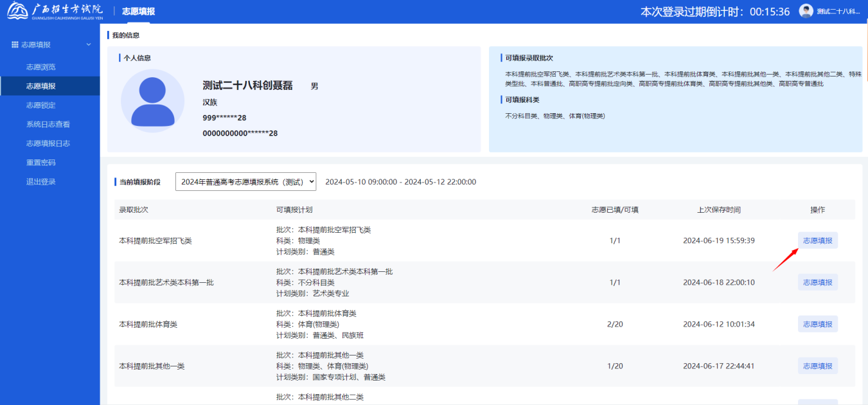The width and height of the screenshot is (868, 405).
Task: Click the 录取批次 column header
Action: pos(134,210)
